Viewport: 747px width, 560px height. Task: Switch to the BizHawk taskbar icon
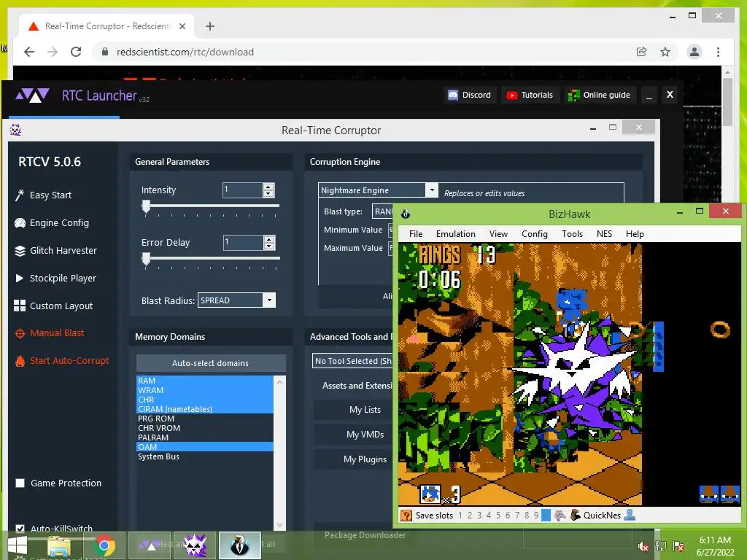coord(239,545)
